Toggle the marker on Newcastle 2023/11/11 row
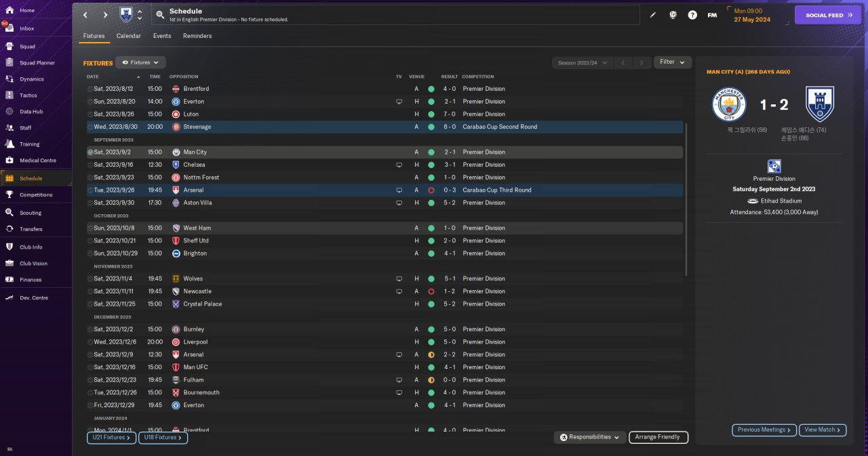This screenshot has width=868, height=456. [90, 291]
